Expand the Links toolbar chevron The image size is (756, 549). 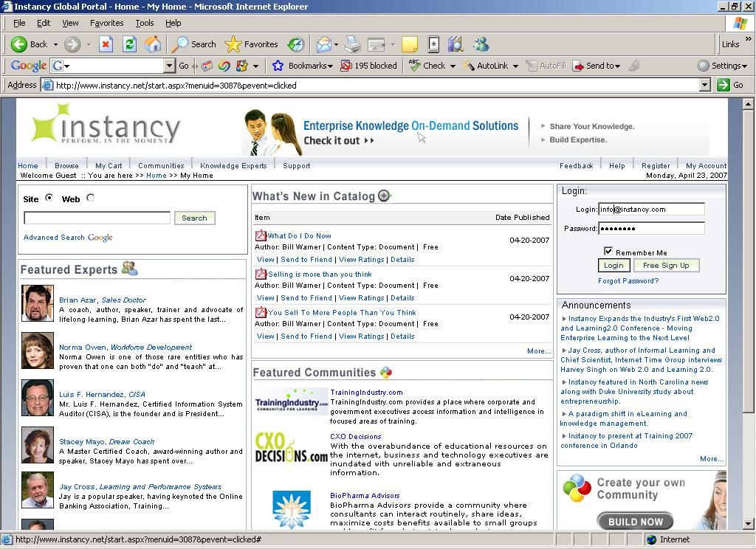pyautogui.click(x=749, y=38)
